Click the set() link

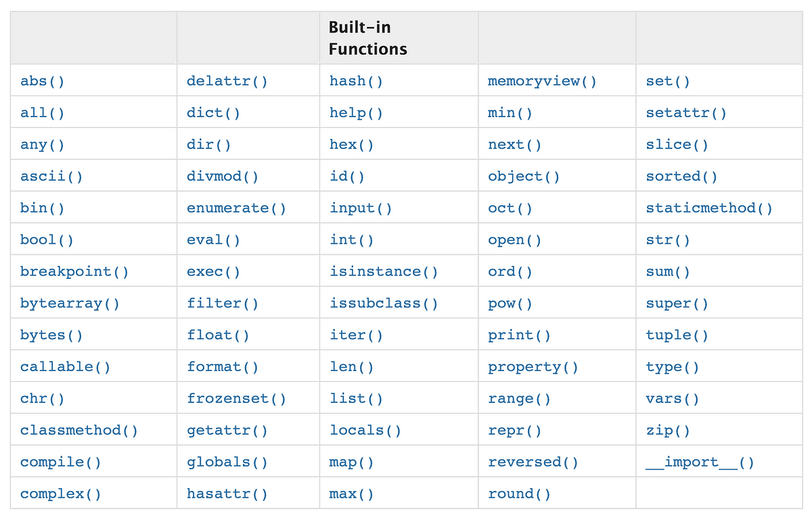click(668, 81)
